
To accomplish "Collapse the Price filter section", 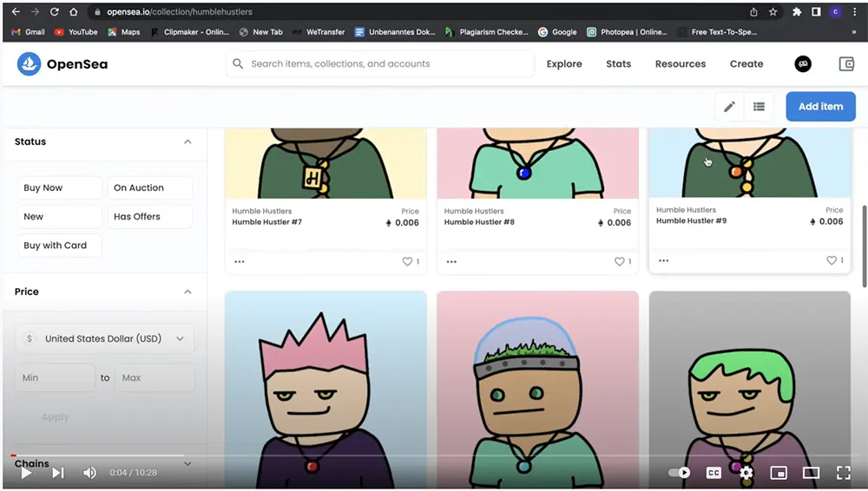I will point(187,291).
